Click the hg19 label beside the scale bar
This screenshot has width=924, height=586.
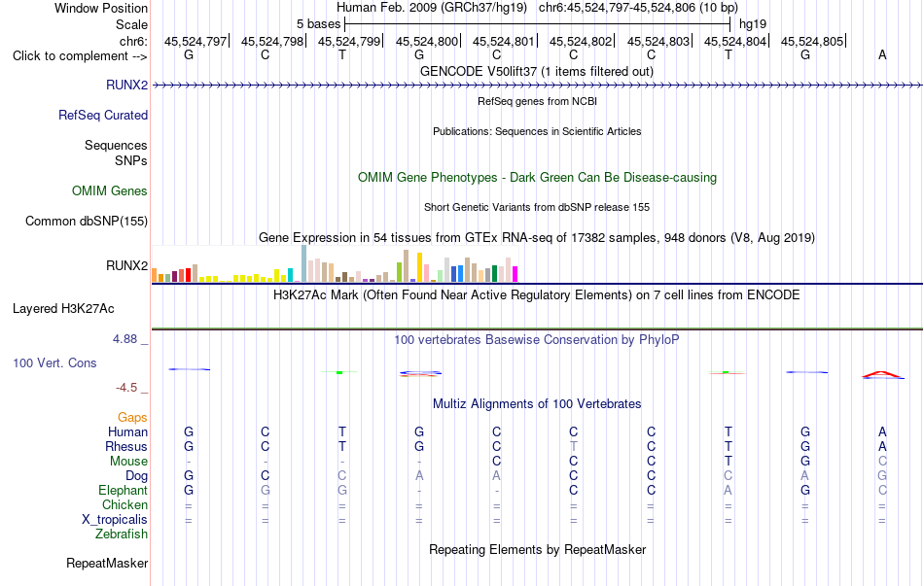pos(753,24)
